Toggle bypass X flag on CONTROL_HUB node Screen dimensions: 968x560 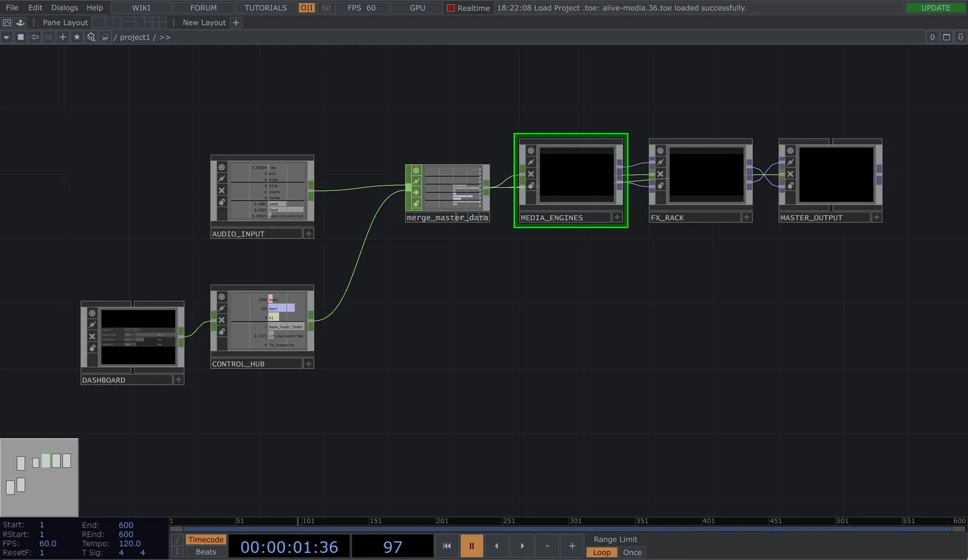(x=221, y=320)
